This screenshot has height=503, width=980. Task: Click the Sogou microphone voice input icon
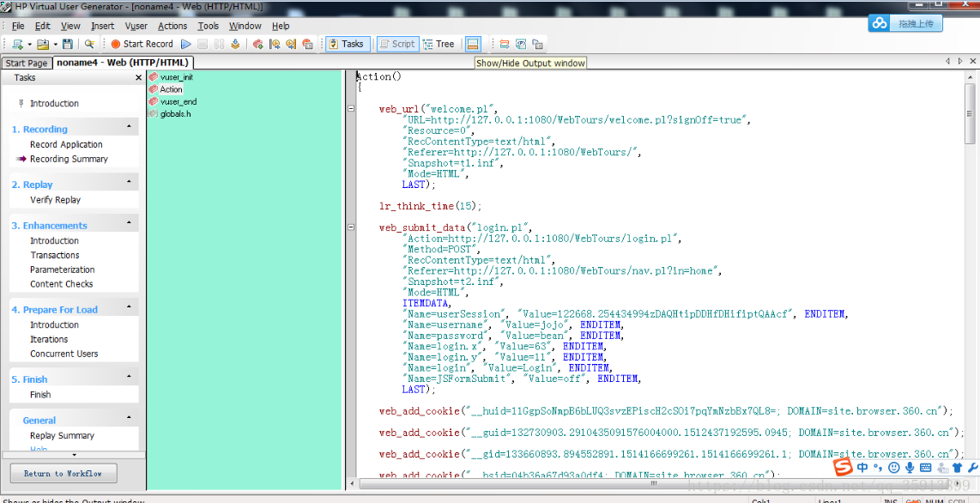tap(910, 468)
